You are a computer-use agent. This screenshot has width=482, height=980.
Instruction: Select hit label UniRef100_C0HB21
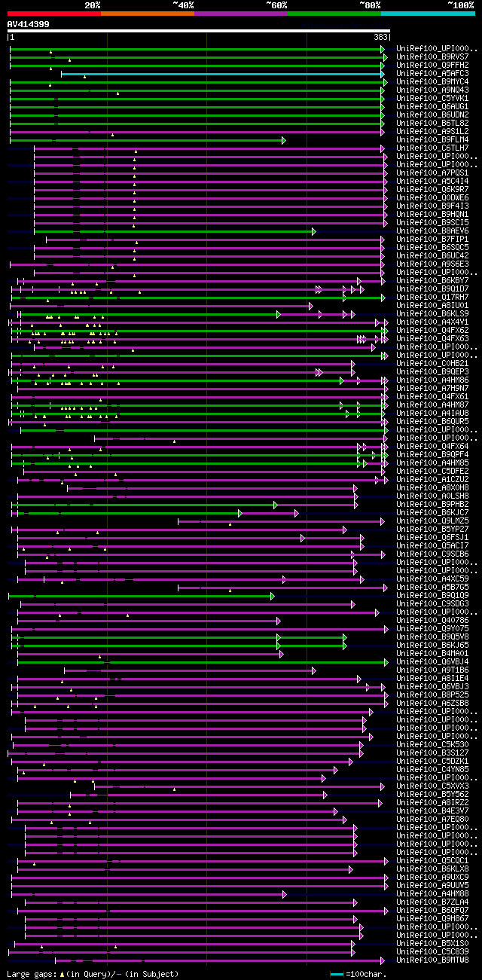pos(432,363)
